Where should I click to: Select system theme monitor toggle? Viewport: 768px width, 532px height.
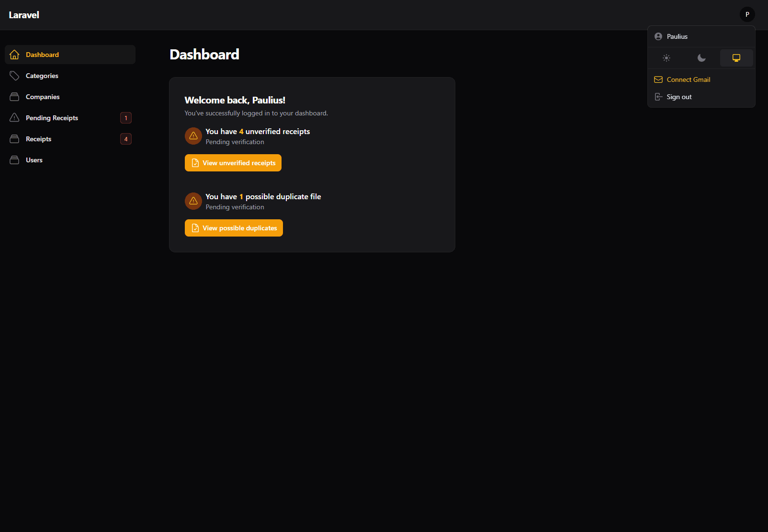click(736, 58)
